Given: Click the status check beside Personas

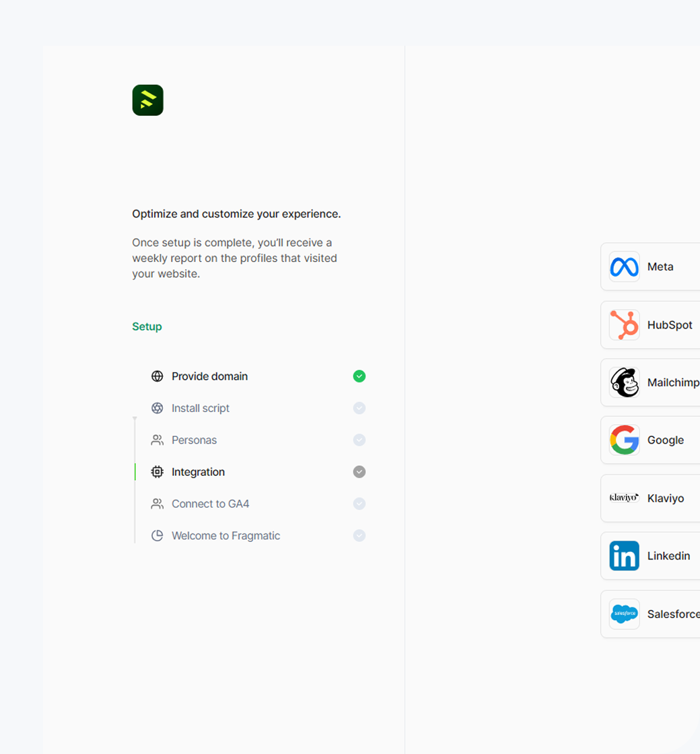Looking at the screenshot, I should 359,440.
